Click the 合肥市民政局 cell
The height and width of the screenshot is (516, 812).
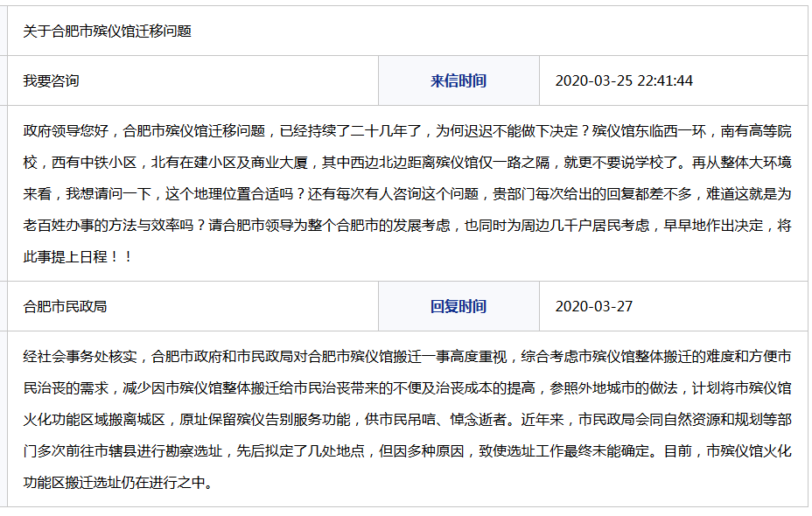pyautogui.click(x=192, y=306)
